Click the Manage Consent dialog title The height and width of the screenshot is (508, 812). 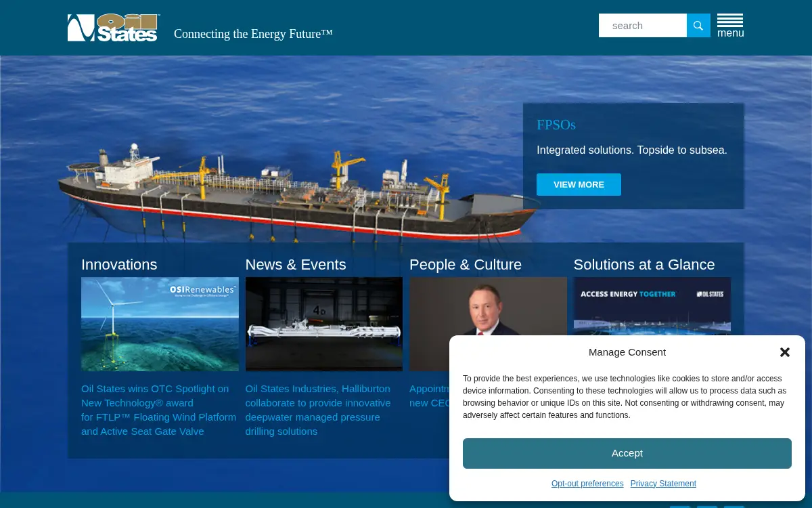(627, 352)
